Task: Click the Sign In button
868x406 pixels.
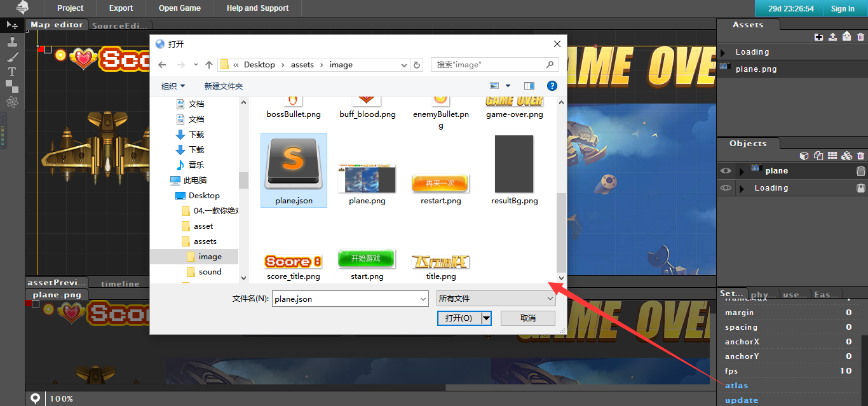Action: [x=843, y=8]
